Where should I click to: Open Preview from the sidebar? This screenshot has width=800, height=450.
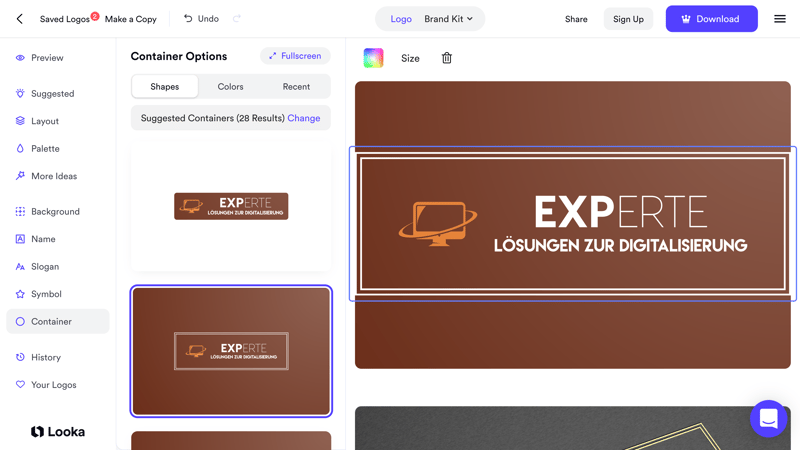click(47, 58)
